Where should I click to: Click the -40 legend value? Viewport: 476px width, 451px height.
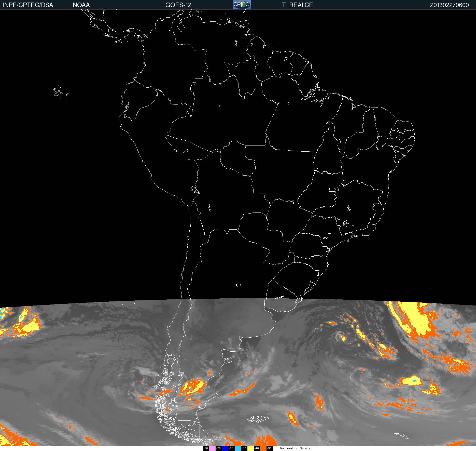pos(257,448)
